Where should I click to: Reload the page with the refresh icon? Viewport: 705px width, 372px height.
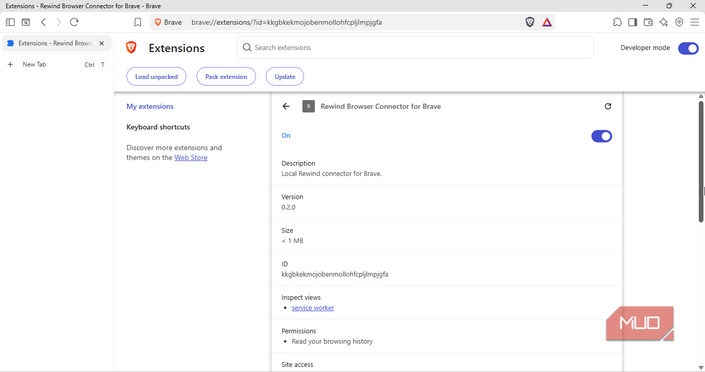tap(74, 22)
